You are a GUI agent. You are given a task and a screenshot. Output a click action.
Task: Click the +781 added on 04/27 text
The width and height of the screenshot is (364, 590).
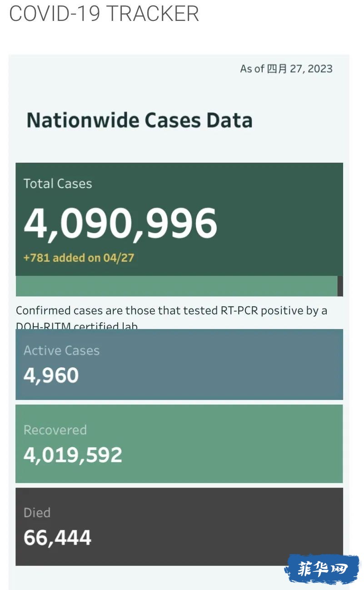pos(79,258)
